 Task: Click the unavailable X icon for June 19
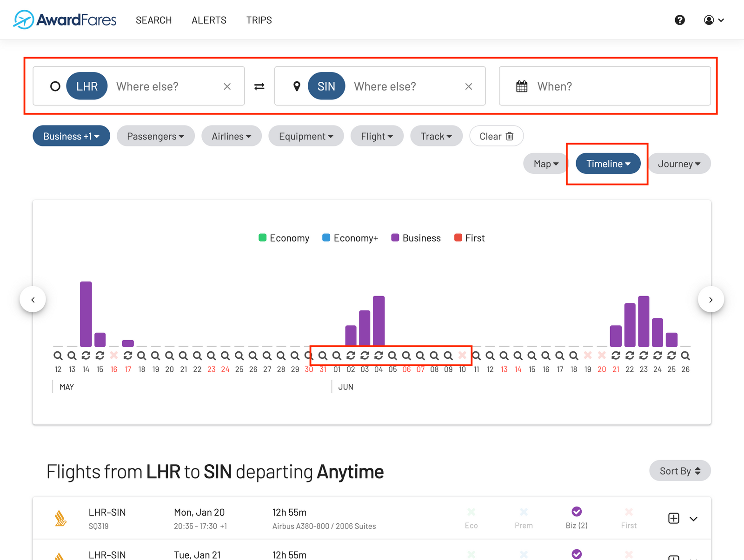[x=588, y=356]
